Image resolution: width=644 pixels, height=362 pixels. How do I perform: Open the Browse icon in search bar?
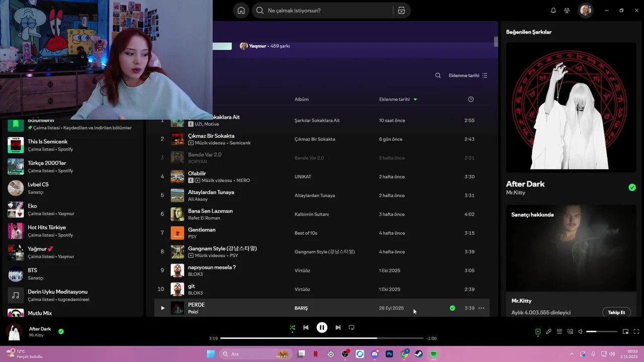click(x=401, y=11)
